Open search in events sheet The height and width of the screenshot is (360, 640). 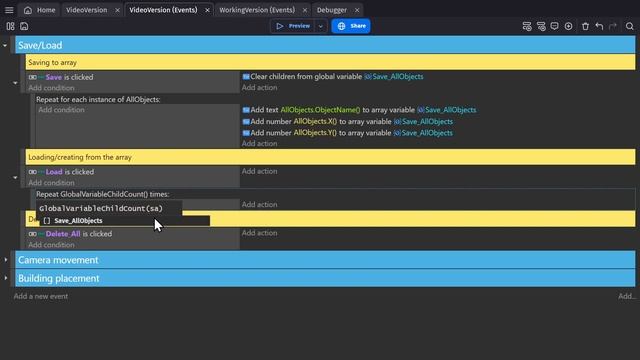(x=629, y=26)
